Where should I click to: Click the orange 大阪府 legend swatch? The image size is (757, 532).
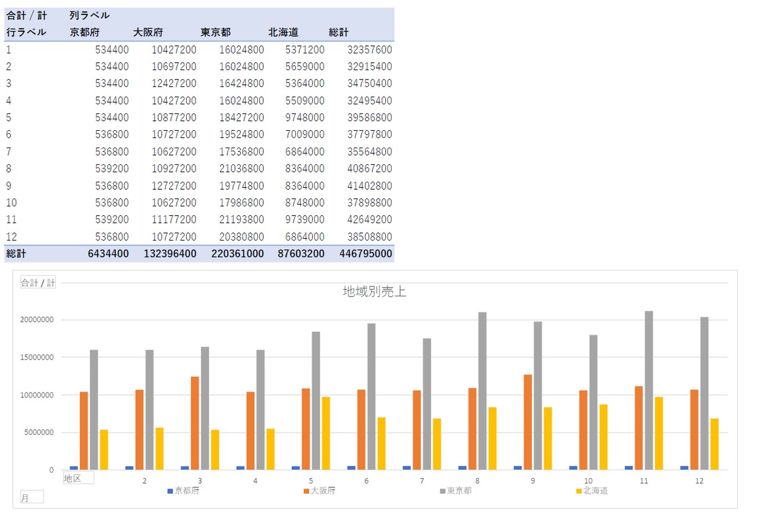point(307,491)
